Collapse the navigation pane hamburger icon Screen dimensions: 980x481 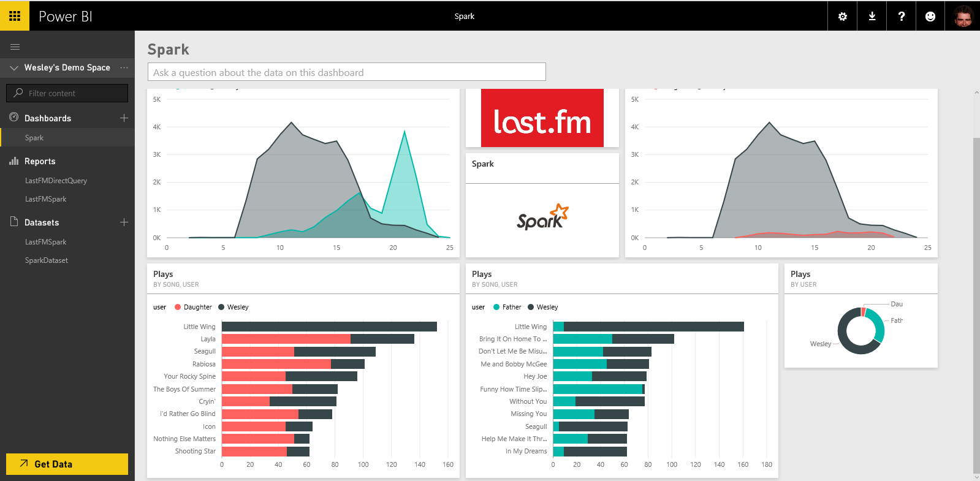click(15, 47)
